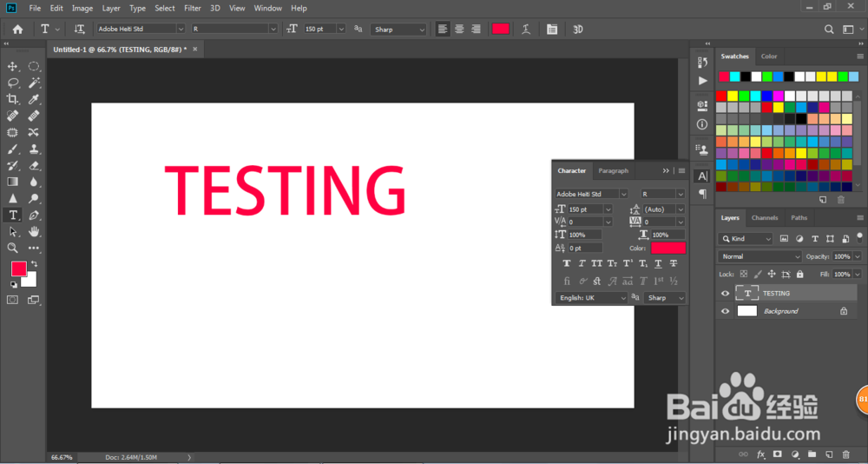868x464 pixels.
Task: Add layer style with fx icon
Action: pyautogui.click(x=761, y=454)
